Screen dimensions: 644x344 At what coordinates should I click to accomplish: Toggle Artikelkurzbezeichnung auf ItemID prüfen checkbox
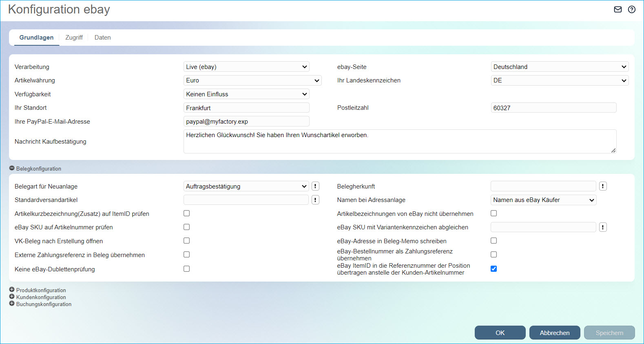[186, 213]
